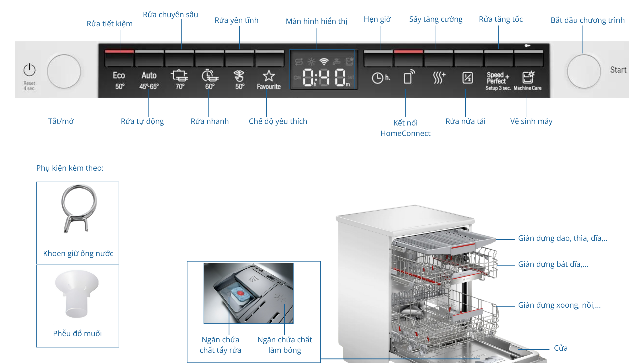Select the intensive 70° pots icon

pyautogui.click(x=180, y=79)
